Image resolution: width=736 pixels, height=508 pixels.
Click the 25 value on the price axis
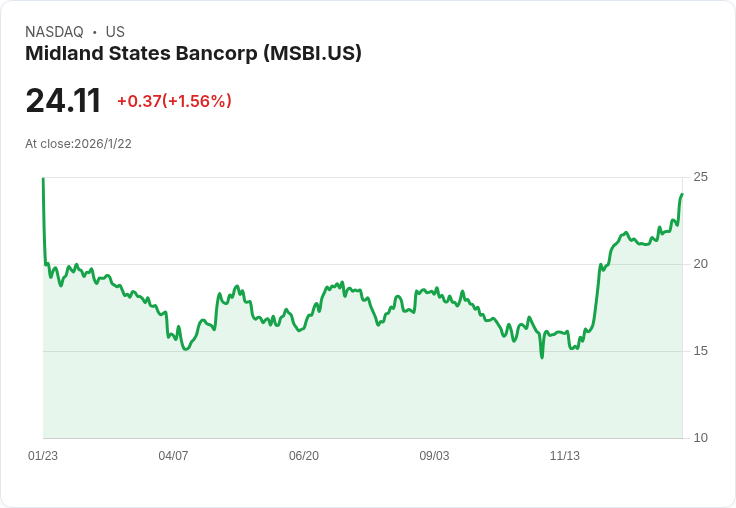tap(700, 177)
